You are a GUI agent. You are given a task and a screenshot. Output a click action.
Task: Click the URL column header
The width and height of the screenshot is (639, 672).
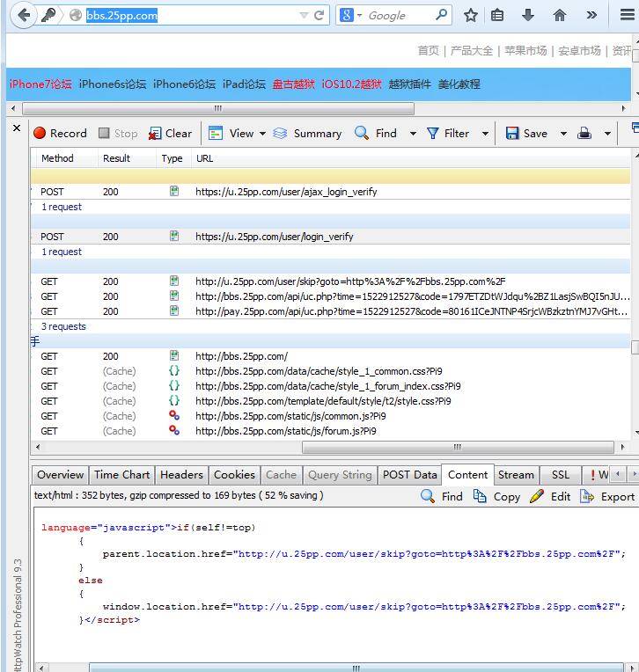204,158
